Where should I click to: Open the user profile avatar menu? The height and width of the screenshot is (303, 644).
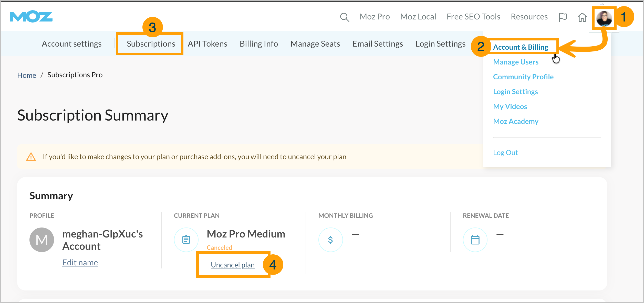(x=604, y=18)
